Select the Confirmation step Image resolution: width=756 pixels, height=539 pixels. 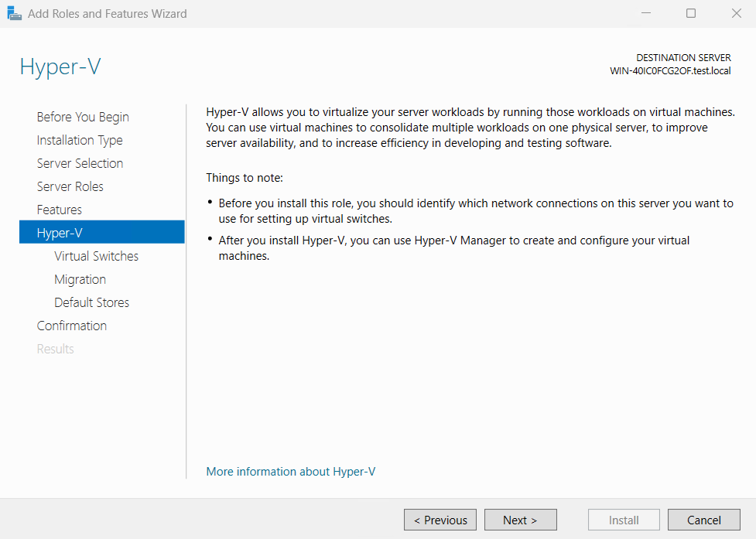click(71, 326)
